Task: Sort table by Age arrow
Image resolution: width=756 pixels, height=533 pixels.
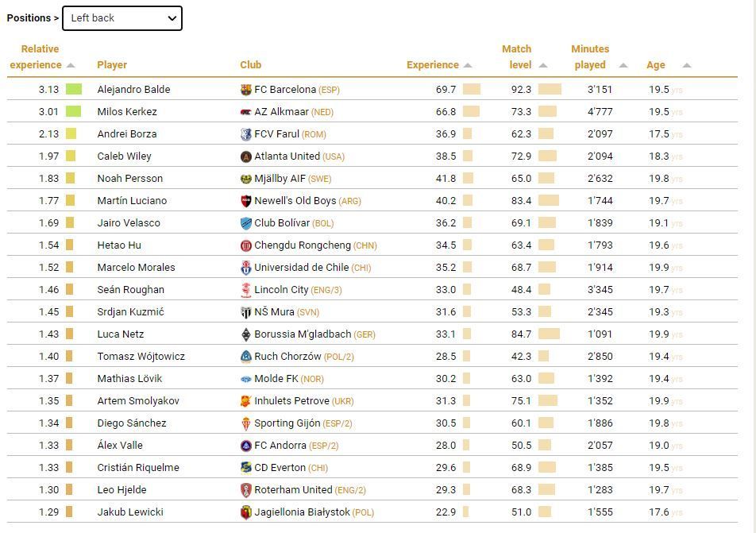Action: [x=687, y=65]
